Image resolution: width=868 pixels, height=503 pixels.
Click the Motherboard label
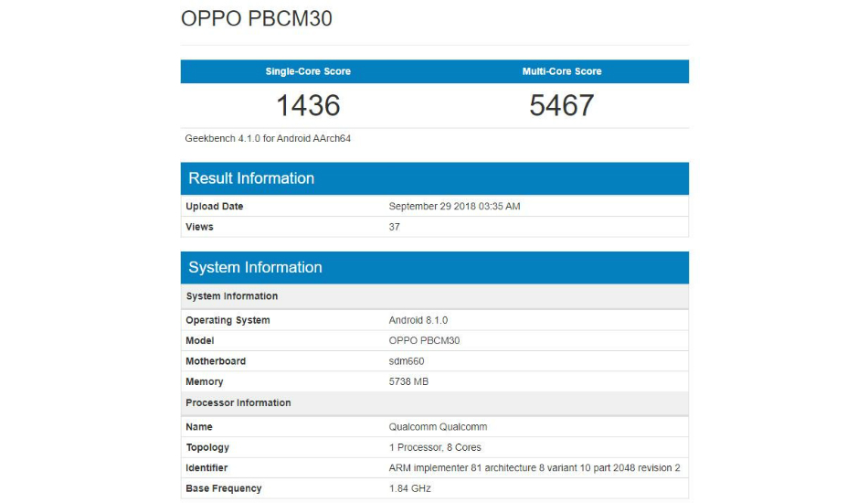click(x=216, y=361)
